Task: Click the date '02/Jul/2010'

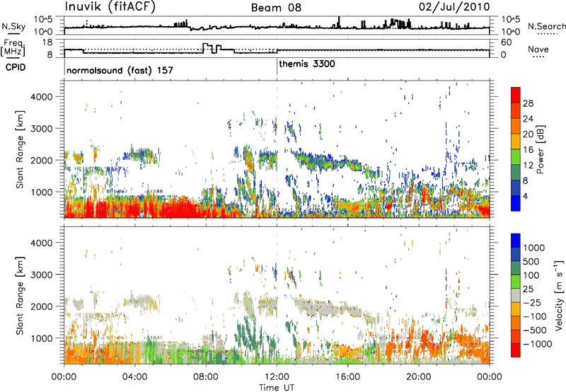Action: tap(454, 7)
